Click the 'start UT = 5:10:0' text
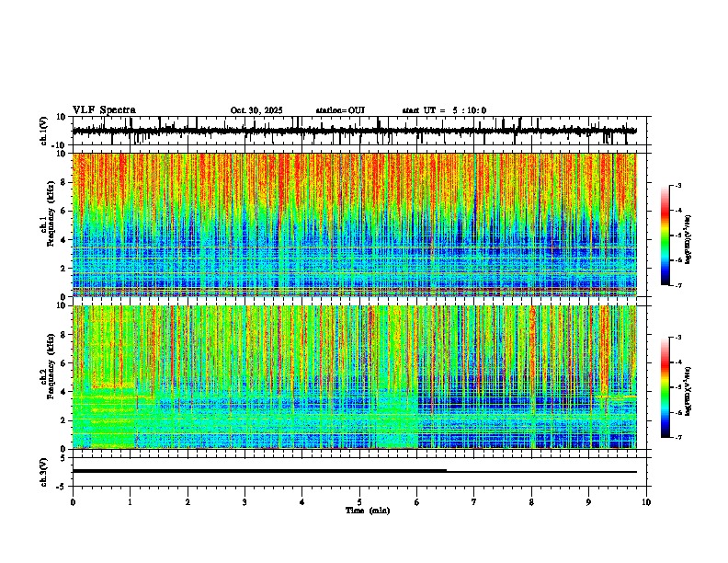This screenshot has height=563, width=728. click(x=444, y=110)
